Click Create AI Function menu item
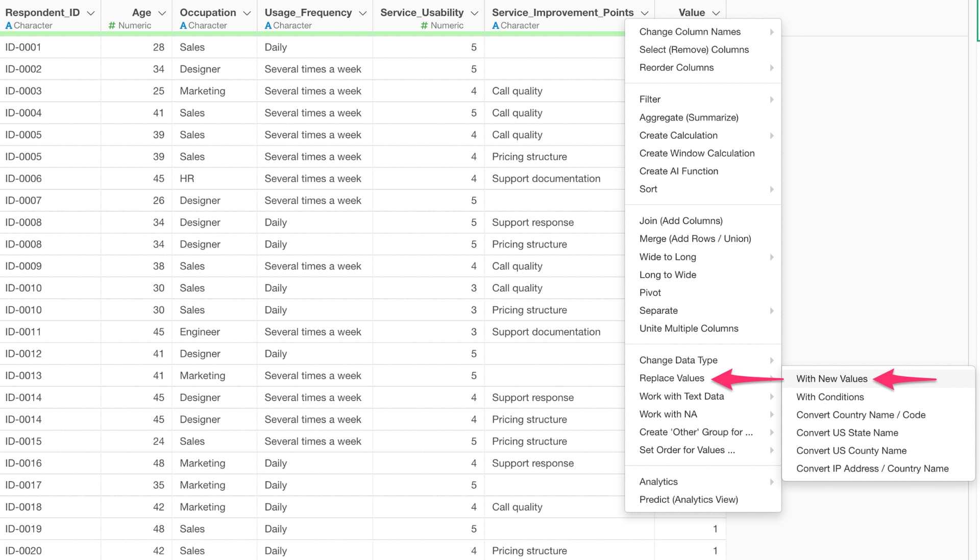Viewport: 980px width, 560px height. click(x=678, y=171)
